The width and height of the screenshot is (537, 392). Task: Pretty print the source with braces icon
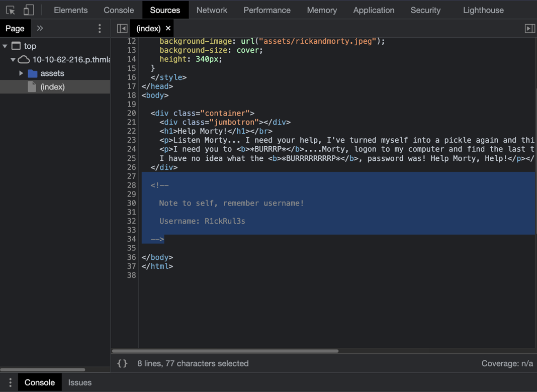click(x=122, y=363)
